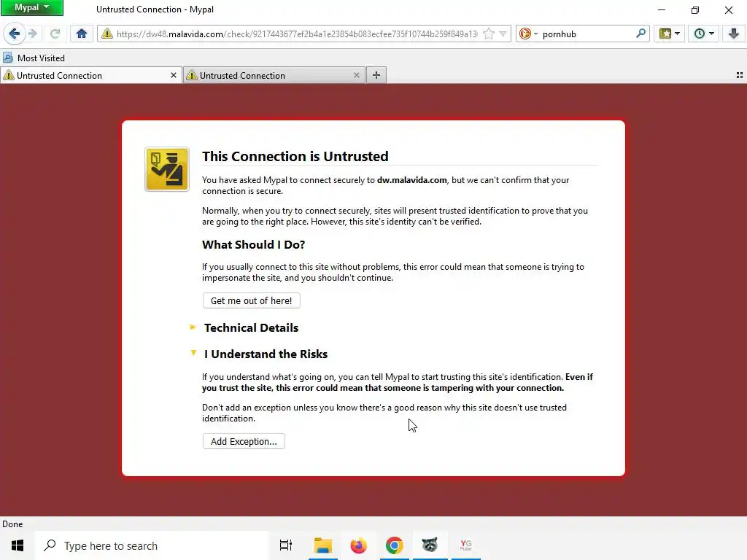
Task: Bookmark this page with the star icon
Action: point(488,34)
